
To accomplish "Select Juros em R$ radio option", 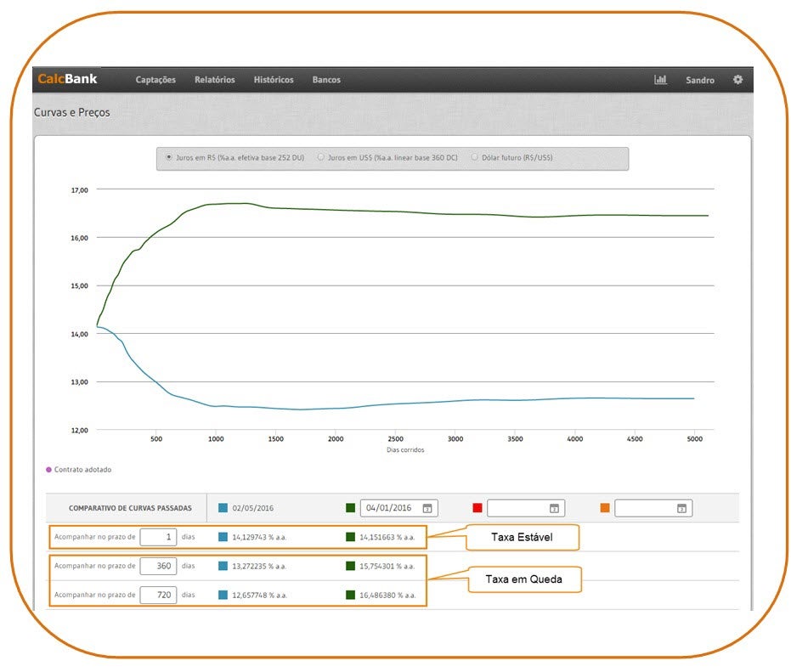I will [170, 157].
